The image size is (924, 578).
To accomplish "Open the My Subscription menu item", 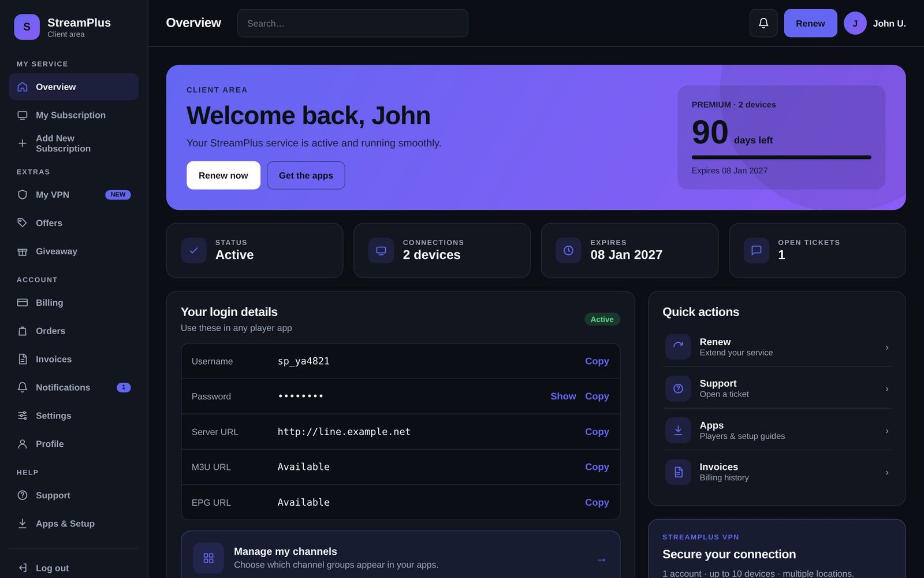I will (x=73, y=115).
